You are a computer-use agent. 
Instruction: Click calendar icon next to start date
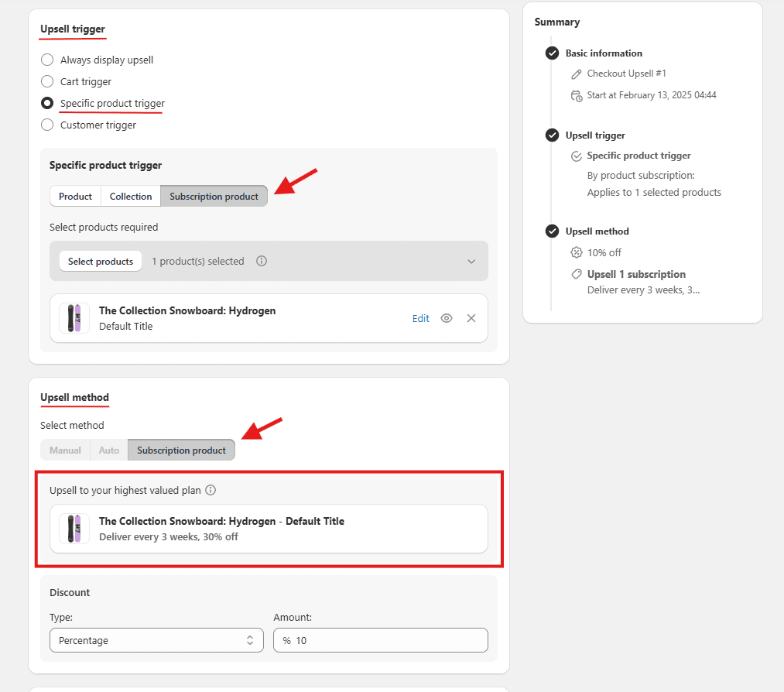pos(576,96)
